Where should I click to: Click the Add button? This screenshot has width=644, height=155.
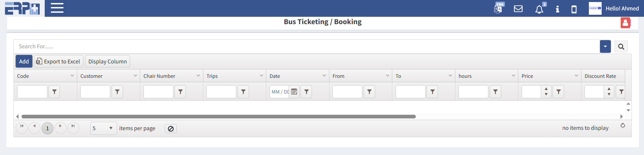pyautogui.click(x=24, y=61)
